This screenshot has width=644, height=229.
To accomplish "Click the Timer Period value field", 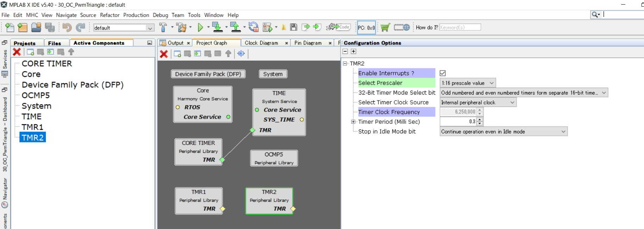I will point(458,122).
